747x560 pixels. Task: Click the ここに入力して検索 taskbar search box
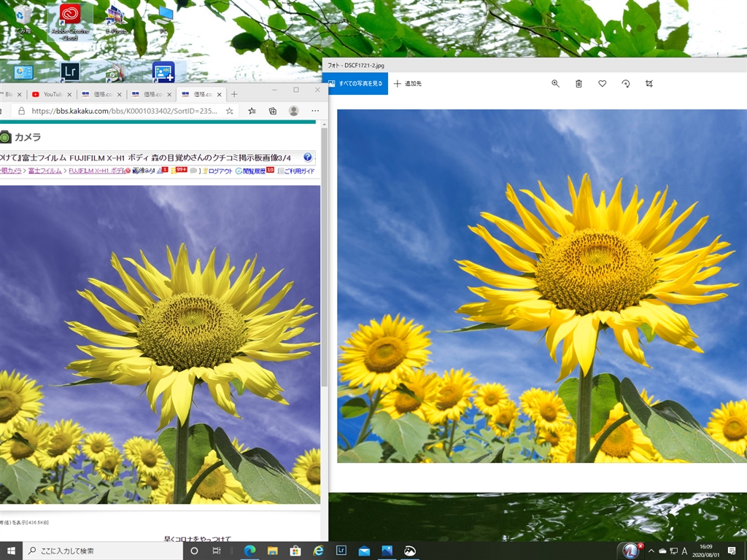point(103,551)
